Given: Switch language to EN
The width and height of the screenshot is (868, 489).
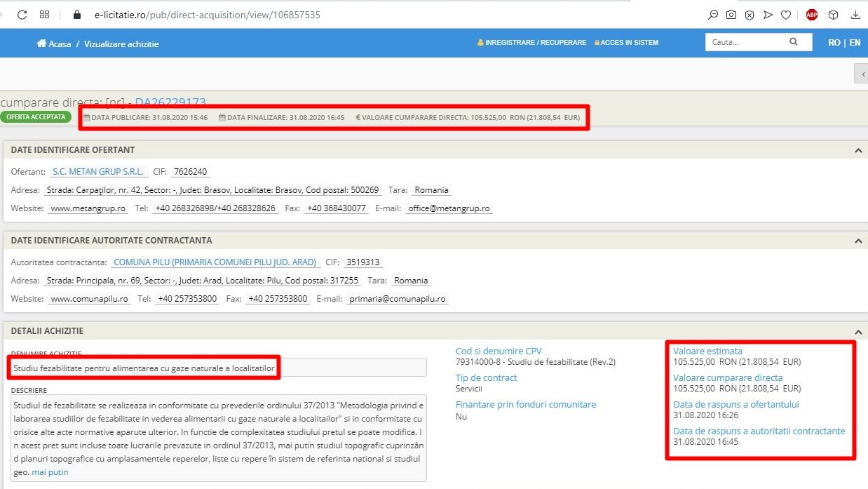Looking at the screenshot, I should coord(855,43).
